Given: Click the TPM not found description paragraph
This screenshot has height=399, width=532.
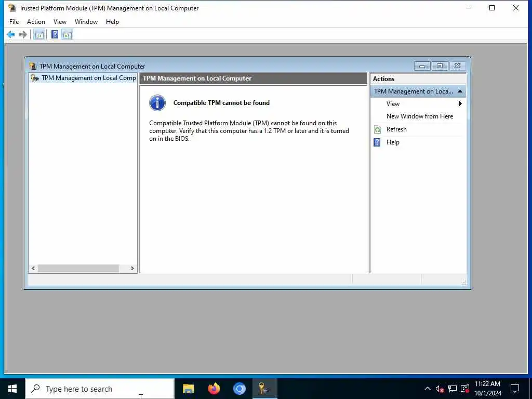Looking at the screenshot, I should click(x=249, y=131).
